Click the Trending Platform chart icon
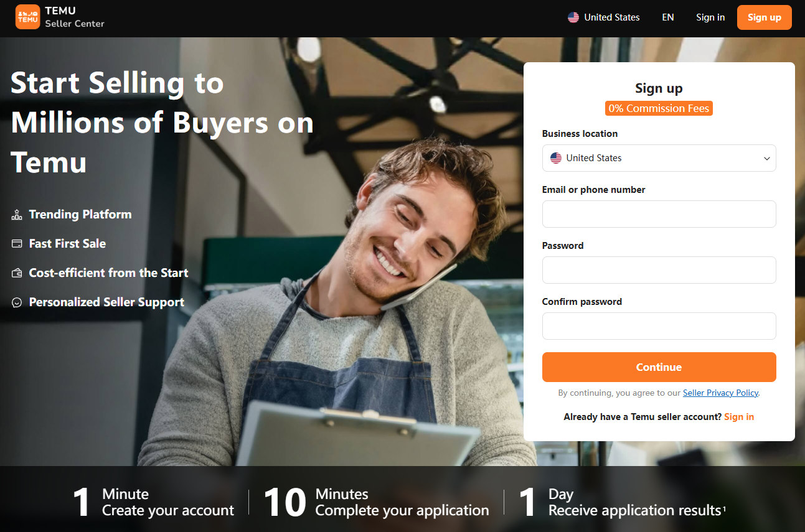Screen dimensions: 805x532 pyautogui.click(x=17, y=215)
